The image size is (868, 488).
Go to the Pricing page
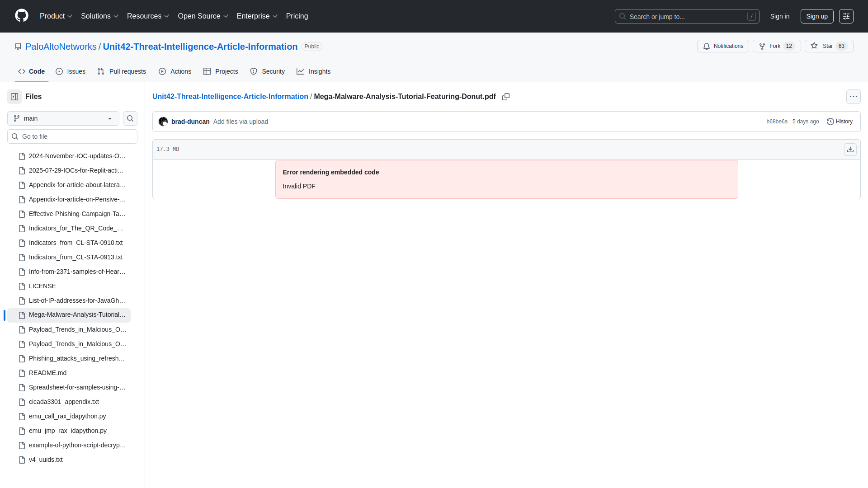coord(297,16)
